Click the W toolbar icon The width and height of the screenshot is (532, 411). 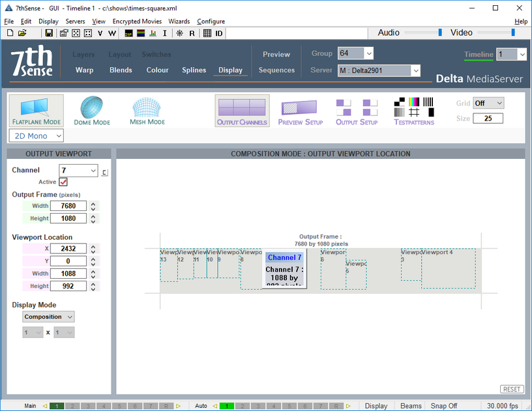(x=112, y=33)
